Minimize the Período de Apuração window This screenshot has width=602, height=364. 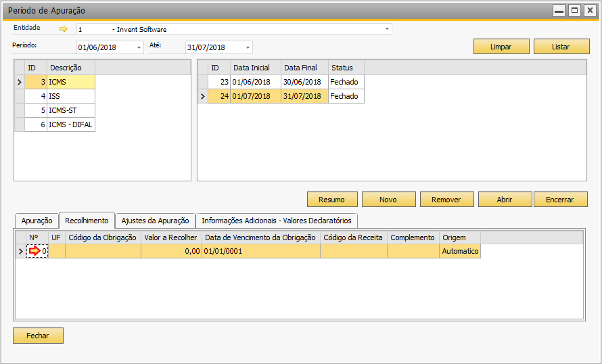[559, 10]
